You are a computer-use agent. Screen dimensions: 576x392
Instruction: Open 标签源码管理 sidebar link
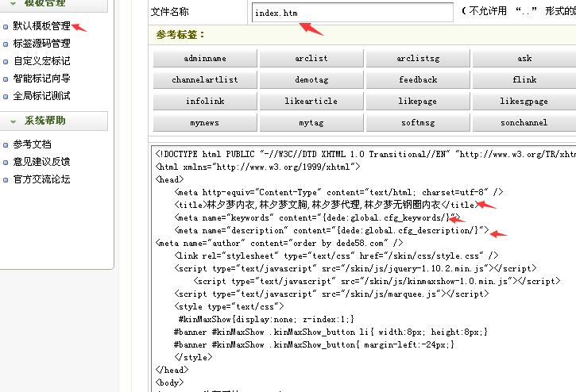pyautogui.click(x=41, y=44)
